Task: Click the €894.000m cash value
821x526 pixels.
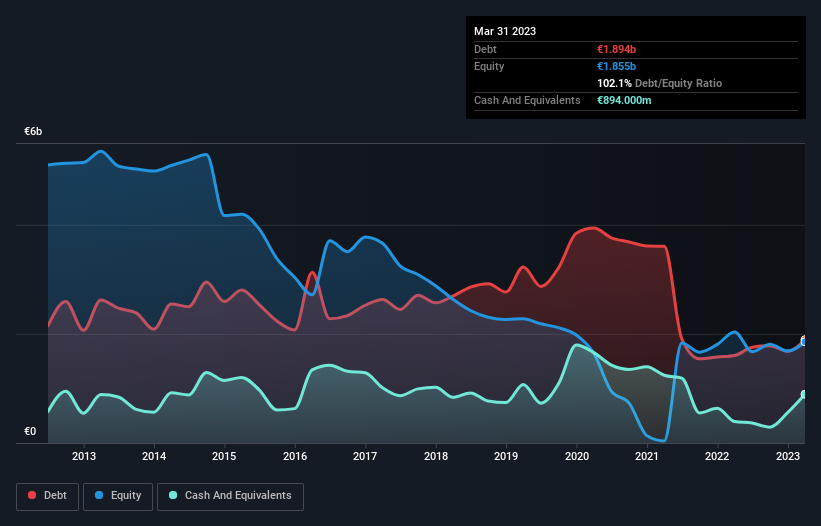Action: [x=624, y=100]
